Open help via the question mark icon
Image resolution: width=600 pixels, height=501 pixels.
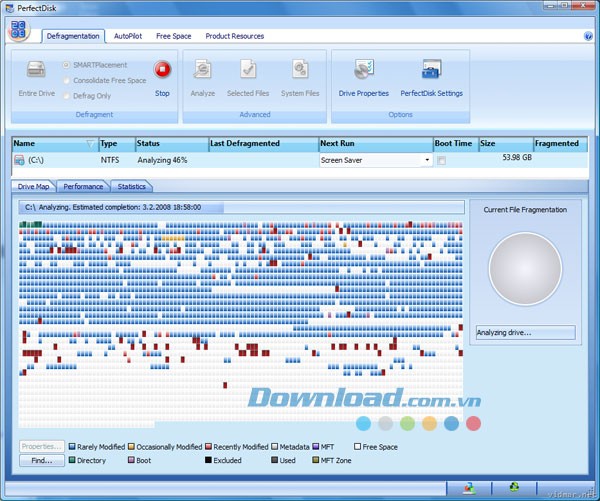tap(588, 36)
